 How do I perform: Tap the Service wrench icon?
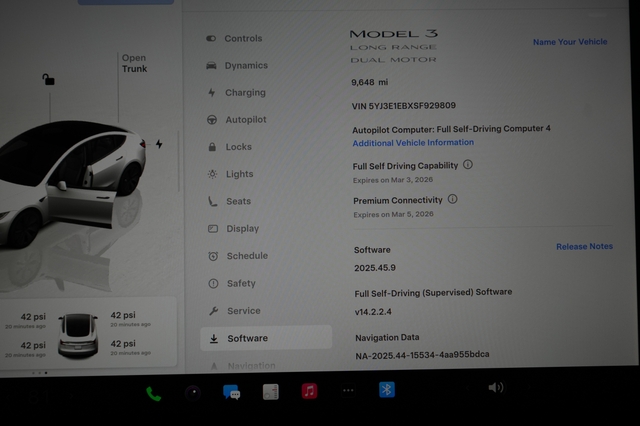point(213,311)
